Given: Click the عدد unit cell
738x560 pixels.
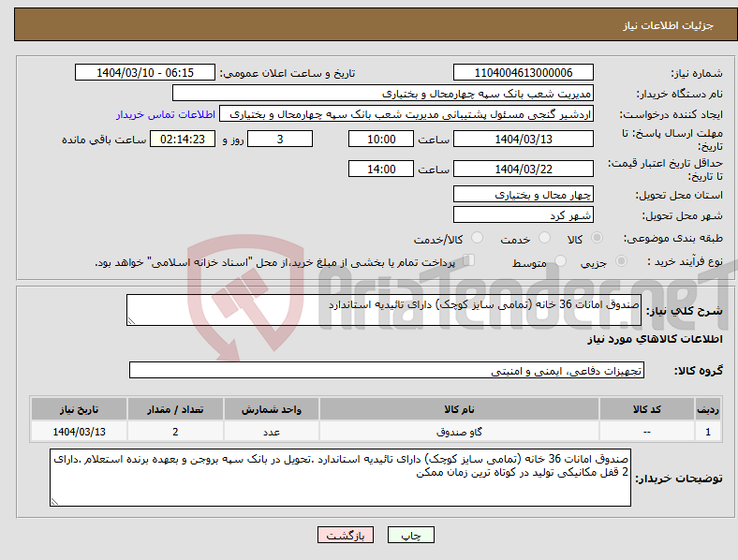Looking at the screenshot, I should tap(272, 432).
